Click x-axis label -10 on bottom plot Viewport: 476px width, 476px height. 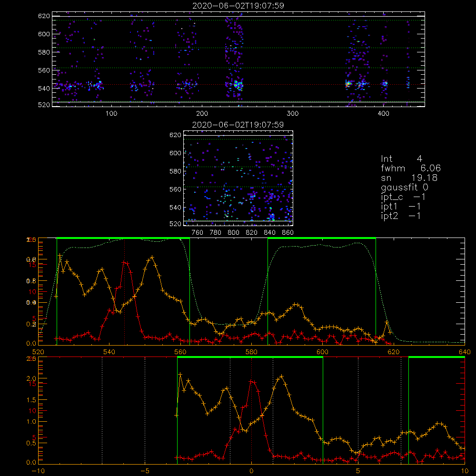[38, 471]
